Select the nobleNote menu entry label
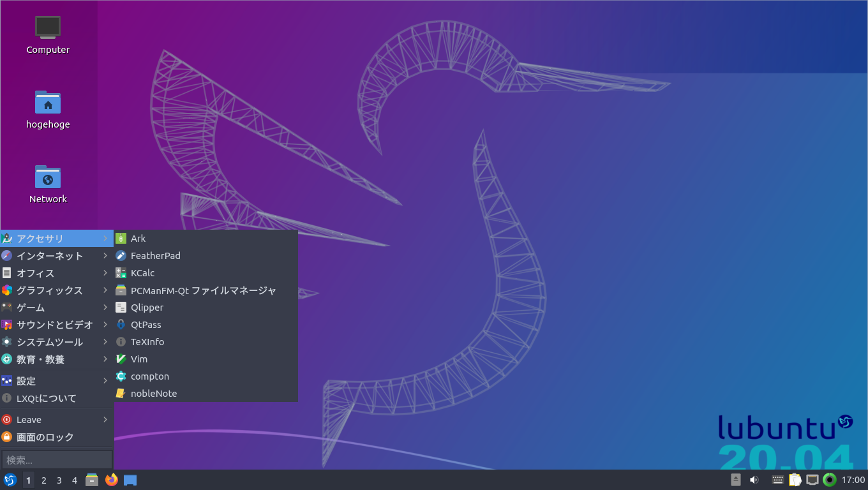868x490 pixels. point(154,394)
